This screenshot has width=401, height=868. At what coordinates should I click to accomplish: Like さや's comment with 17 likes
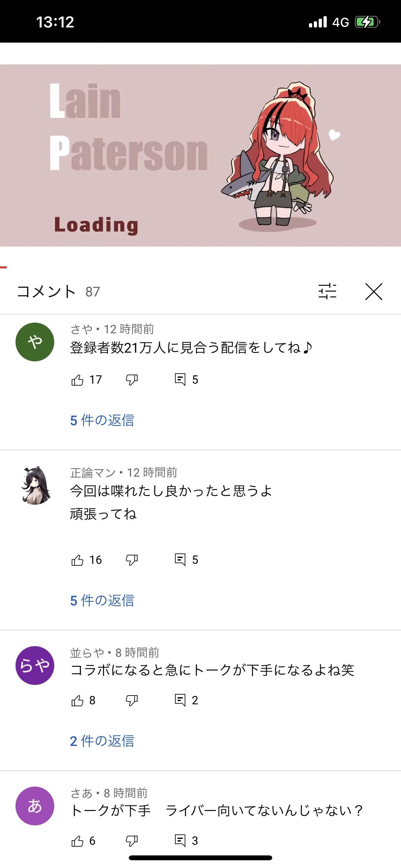tap(77, 380)
